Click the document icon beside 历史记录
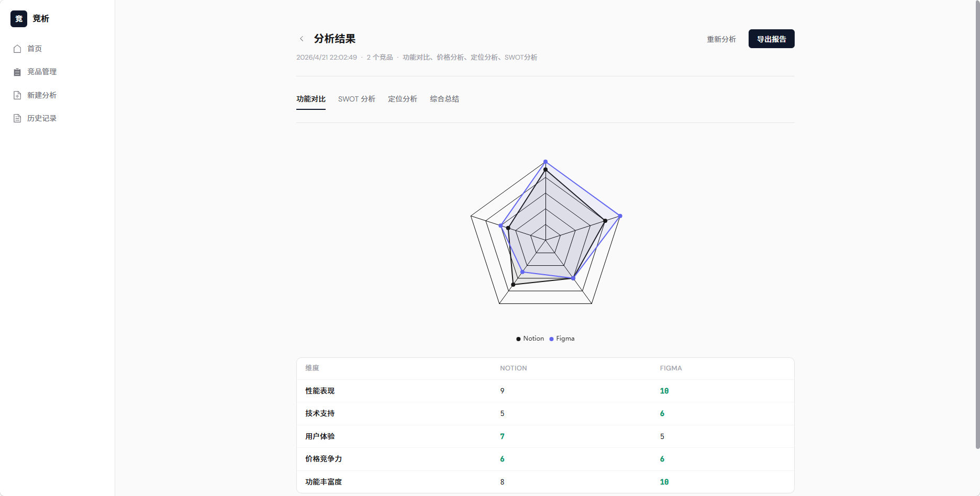The height and width of the screenshot is (496, 980). (x=17, y=118)
